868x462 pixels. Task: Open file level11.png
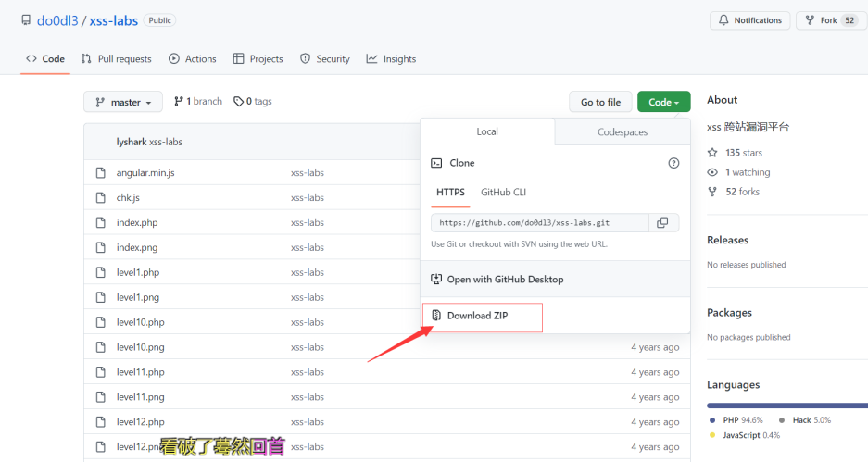point(140,396)
